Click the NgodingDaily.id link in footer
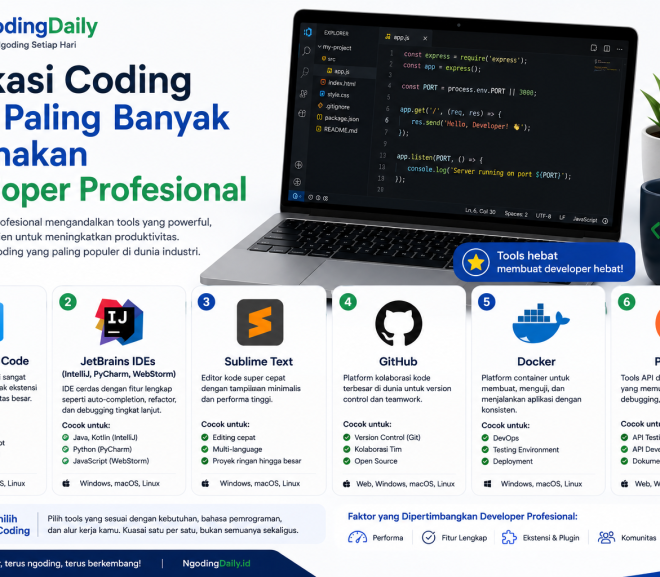Image resolution: width=660 pixels, height=577 pixels. [216, 564]
